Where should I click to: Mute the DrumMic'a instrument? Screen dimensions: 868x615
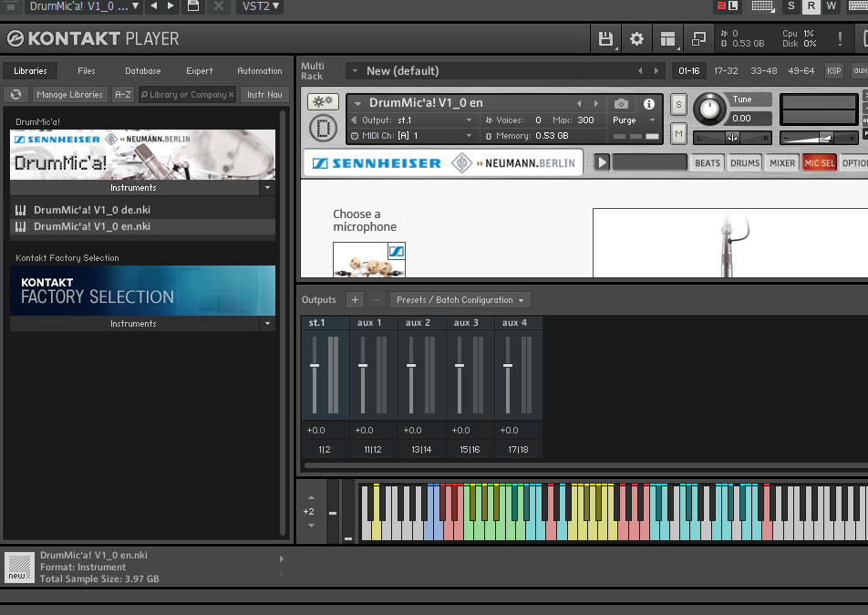[x=678, y=134]
